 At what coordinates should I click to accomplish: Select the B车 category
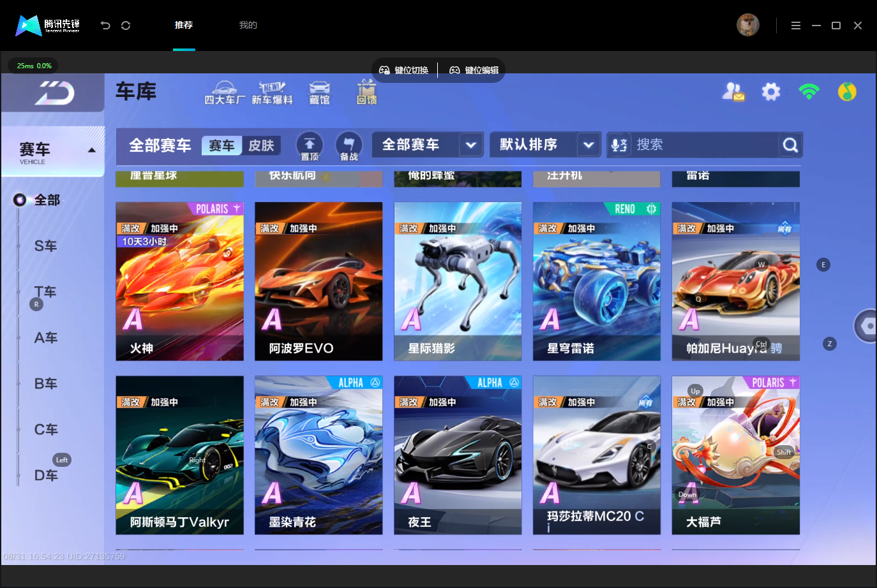click(45, 384)
